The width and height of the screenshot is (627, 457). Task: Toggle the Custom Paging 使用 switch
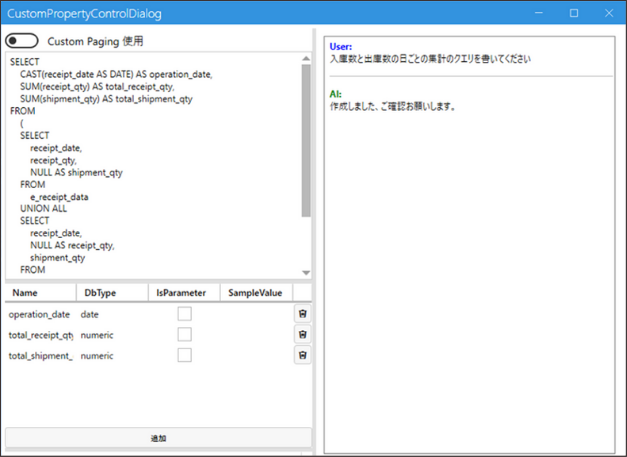(x=22, y=41)
